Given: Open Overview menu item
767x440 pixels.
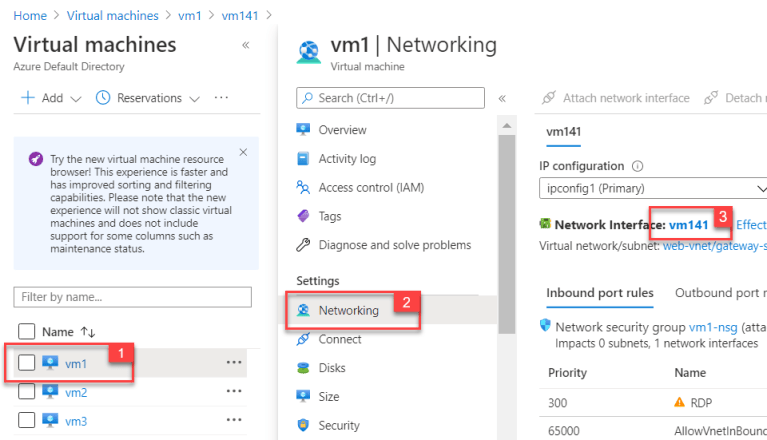Looking at the screenshot, I should click(342, 130).
